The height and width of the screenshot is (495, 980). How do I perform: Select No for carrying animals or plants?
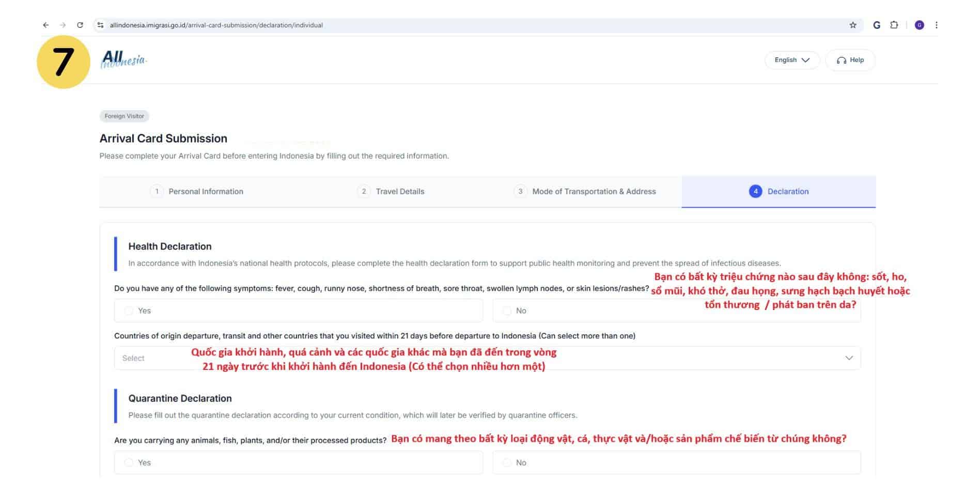[507, 462]
